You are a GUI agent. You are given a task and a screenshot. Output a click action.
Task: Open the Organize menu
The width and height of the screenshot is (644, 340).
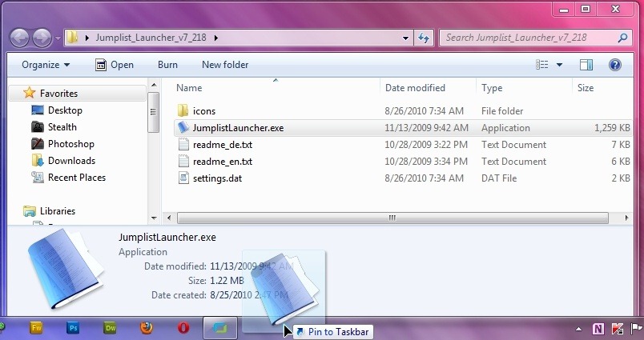[x=46, y=65]
